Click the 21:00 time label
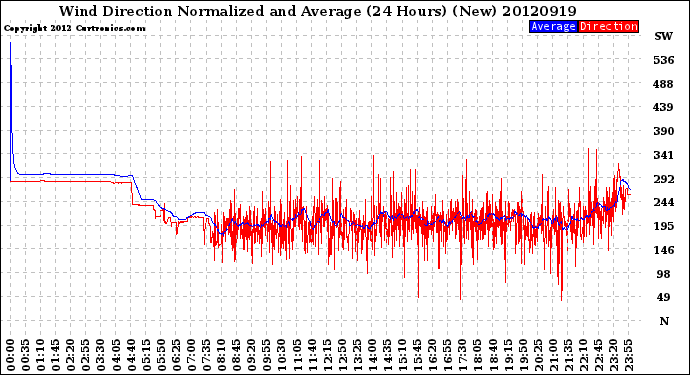 point(553,355)
